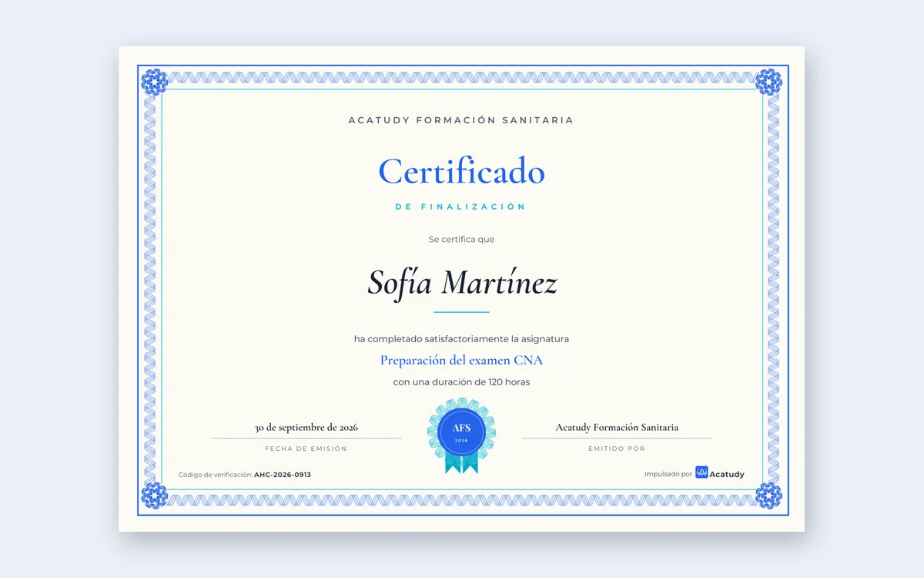
Task: Click the "Acatudy" brand wordmark
Action: pyautogui.click(x=727, y=475)
